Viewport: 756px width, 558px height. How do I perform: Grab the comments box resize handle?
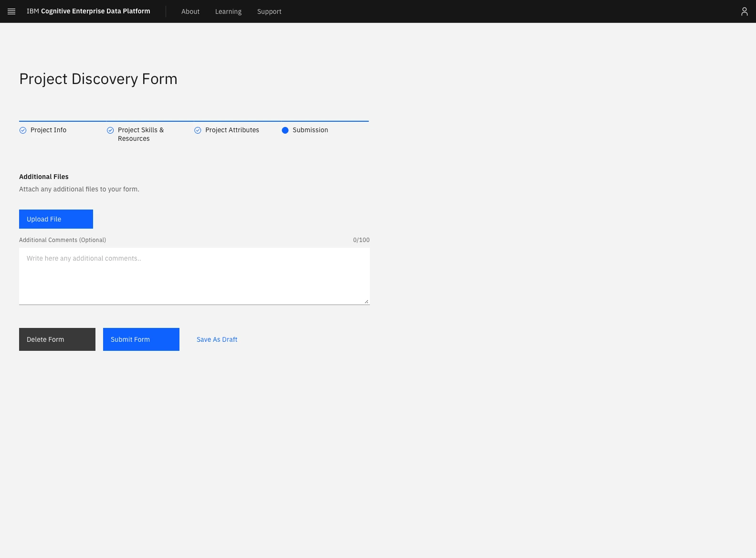point(366,301)
